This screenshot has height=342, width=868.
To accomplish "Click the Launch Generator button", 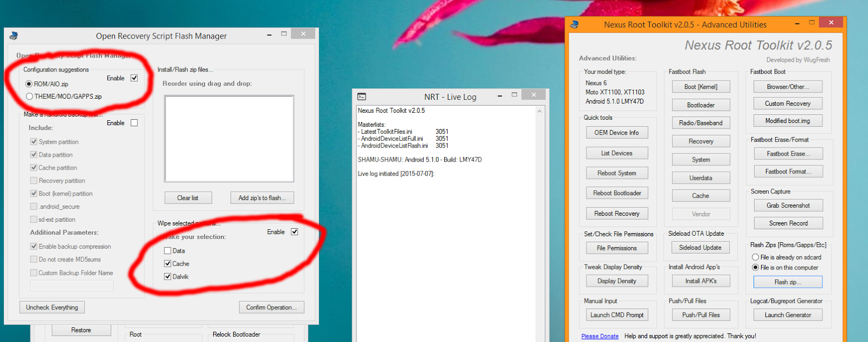I will (788, 315).
